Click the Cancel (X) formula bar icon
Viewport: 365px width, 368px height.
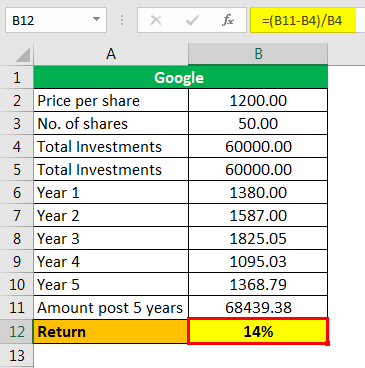click(156, 21)
